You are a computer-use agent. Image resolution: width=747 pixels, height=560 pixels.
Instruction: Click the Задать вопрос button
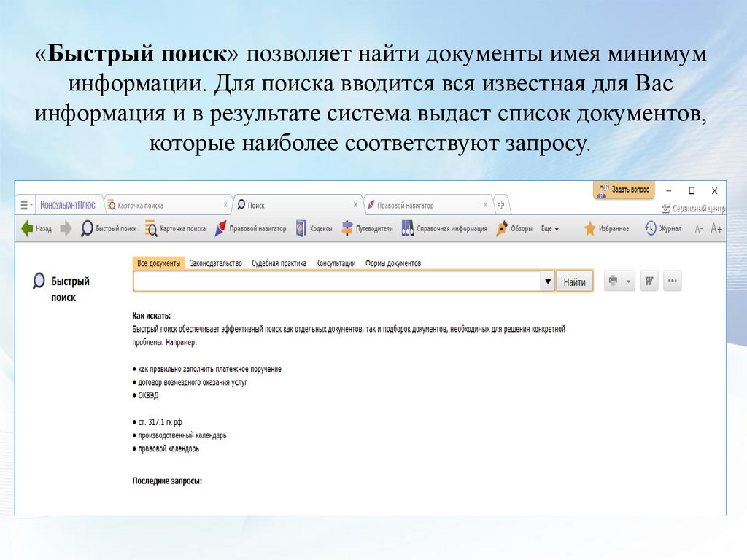(x=624, y=190)
